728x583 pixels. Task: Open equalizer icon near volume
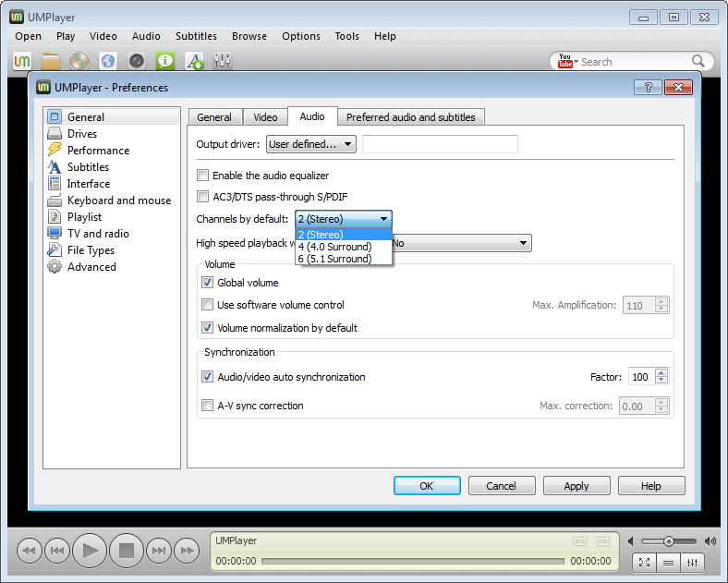(x=693, y=563)
